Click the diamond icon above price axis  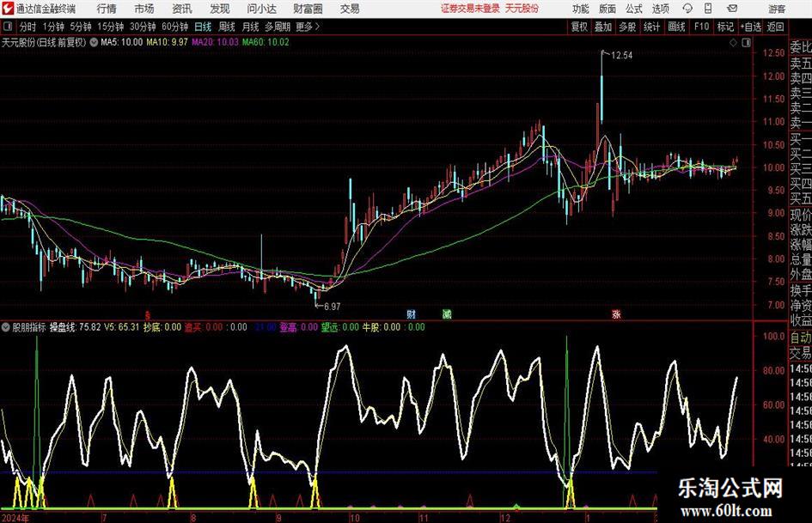[x=733, y=43]
